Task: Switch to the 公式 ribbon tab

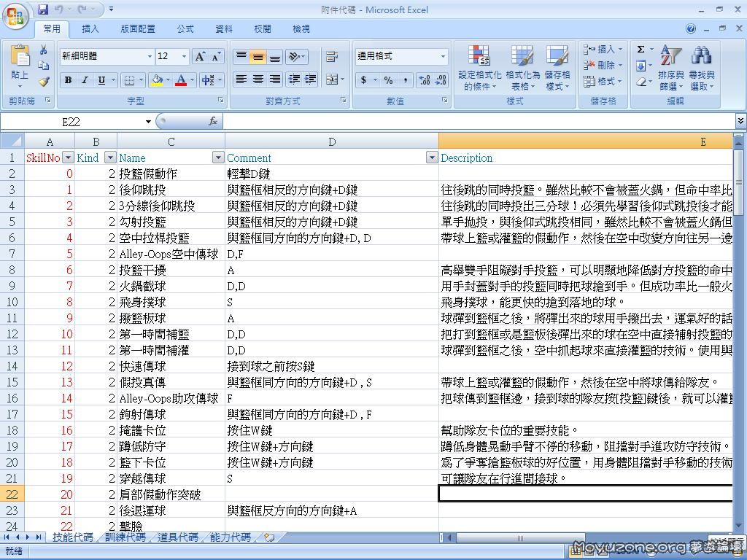Action: point(185,29)
